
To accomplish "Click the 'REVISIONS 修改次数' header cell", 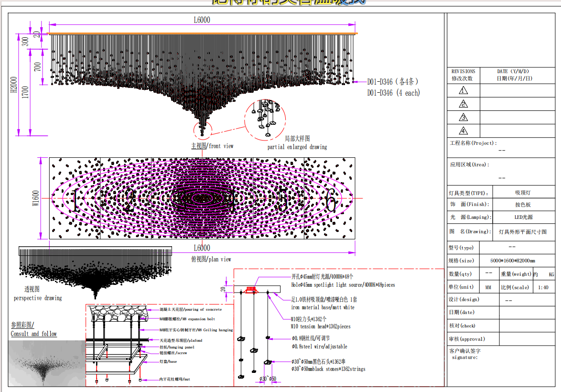I will (464, 75).
